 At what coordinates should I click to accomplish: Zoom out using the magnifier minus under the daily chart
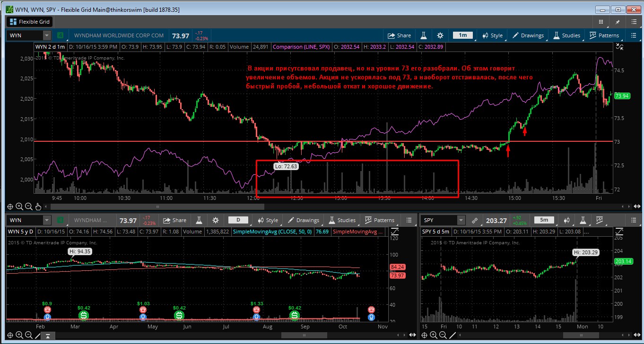(x=28, y=335)
